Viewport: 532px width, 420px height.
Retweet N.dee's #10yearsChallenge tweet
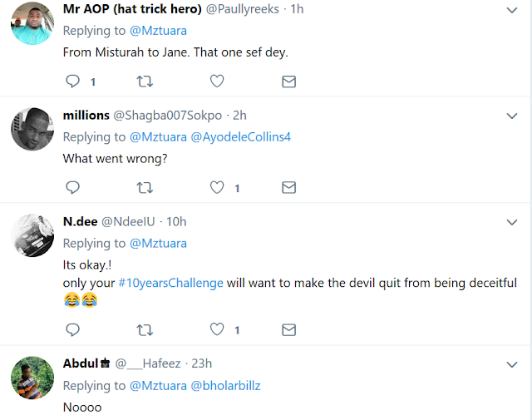tap(145, 330)
